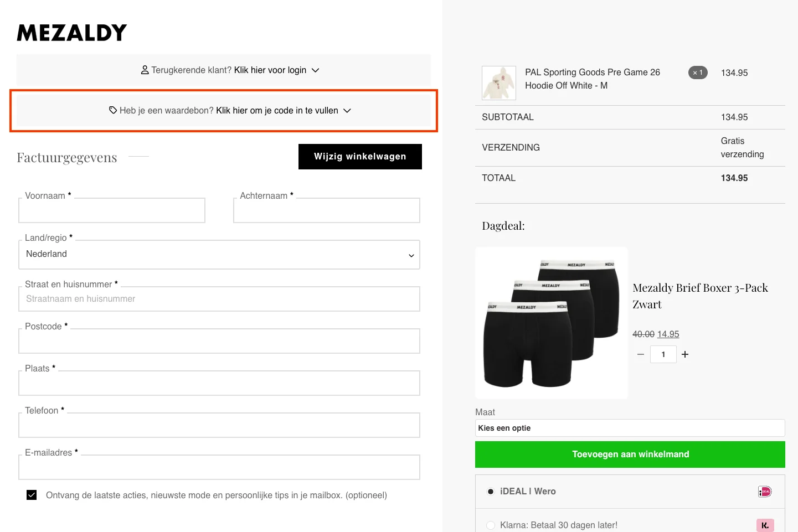Viewport: 798px width, 532px height.
Task: Click the E-mailadres input field
Action: (x=219, y=467)
